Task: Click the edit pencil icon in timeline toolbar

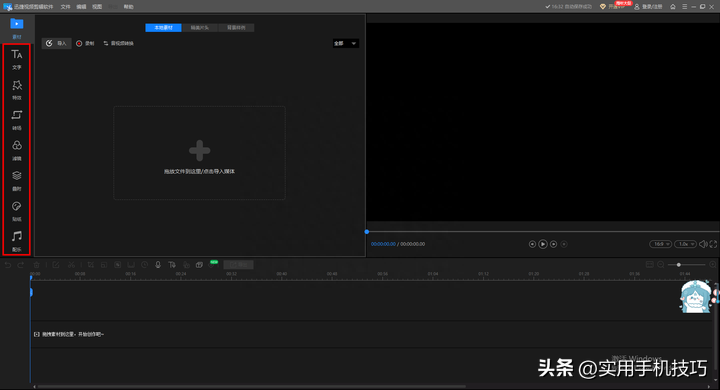Action: (56, 265)
